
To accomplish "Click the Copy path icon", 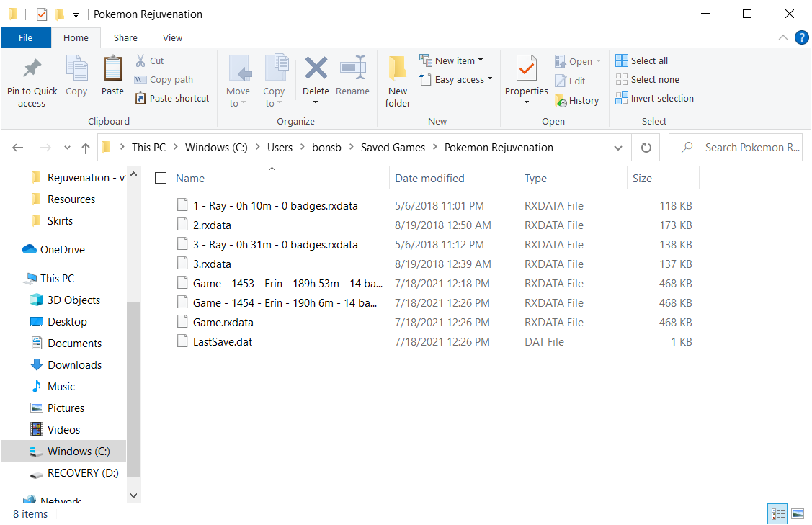I will 140,79.
